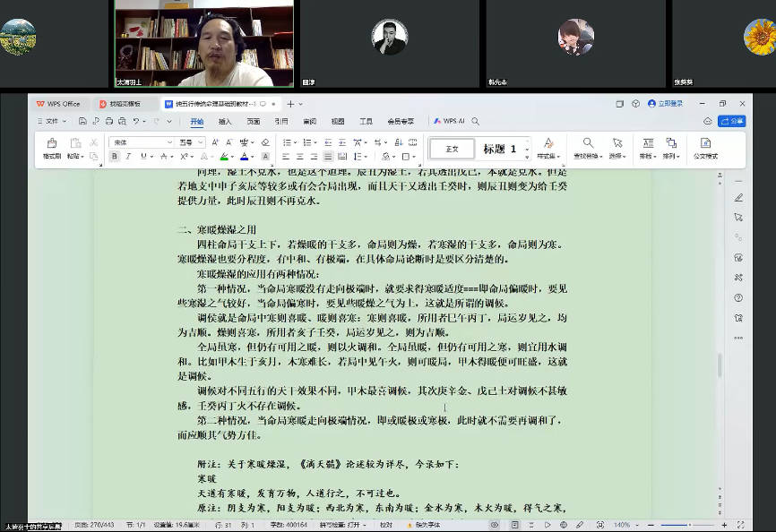Image resolution: width=776 pixels, height=532 pixels.
Task: Toggle Bold formatting button
Action: [115, 157]
